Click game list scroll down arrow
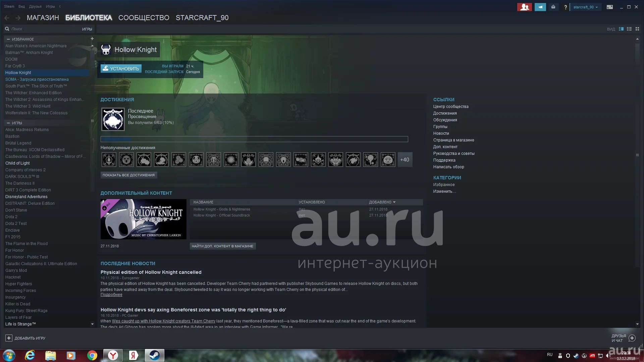 (92, 324)
